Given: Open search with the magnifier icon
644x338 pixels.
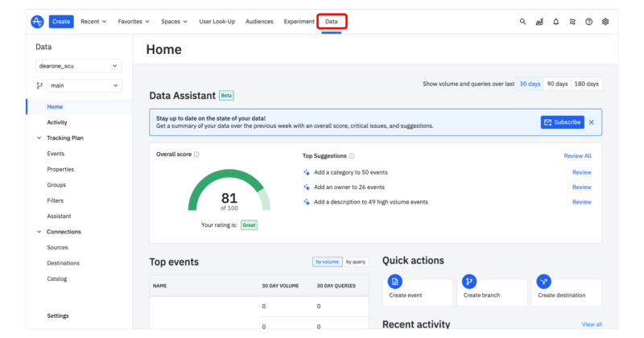Looking at the screenshot, I should click(522, 22).
